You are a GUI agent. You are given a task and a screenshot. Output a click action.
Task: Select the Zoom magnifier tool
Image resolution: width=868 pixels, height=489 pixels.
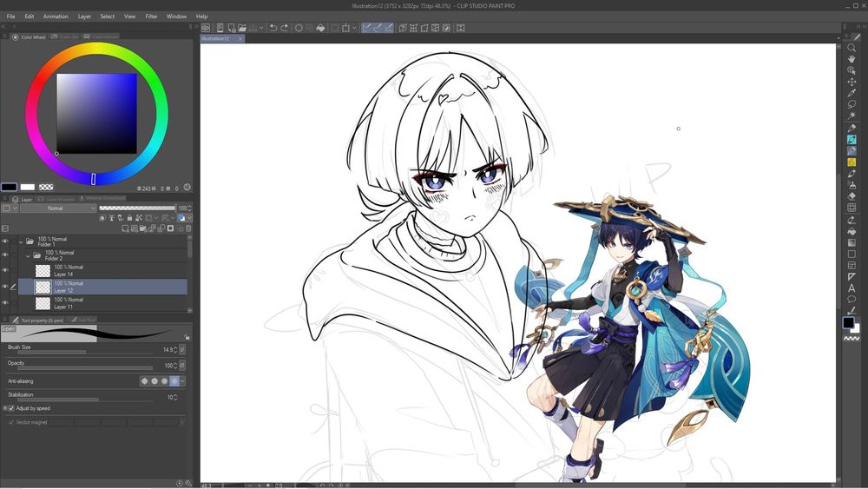pos(852,48)
